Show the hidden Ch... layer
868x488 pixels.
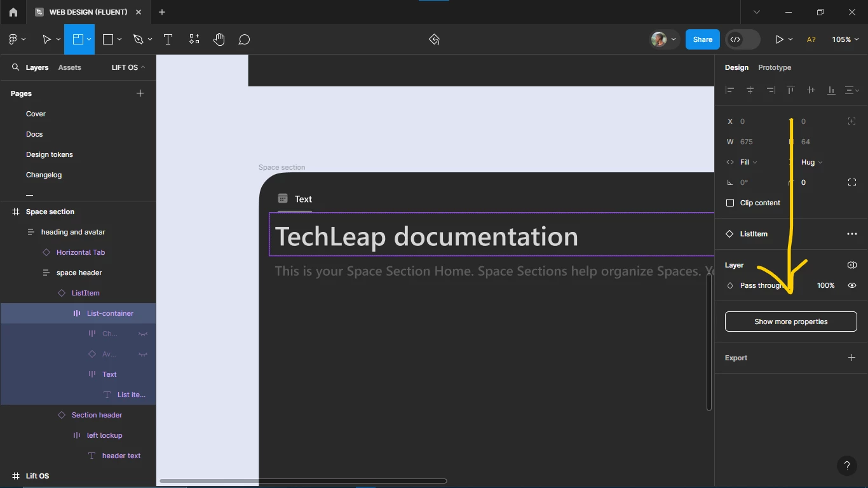click(143, 334)
